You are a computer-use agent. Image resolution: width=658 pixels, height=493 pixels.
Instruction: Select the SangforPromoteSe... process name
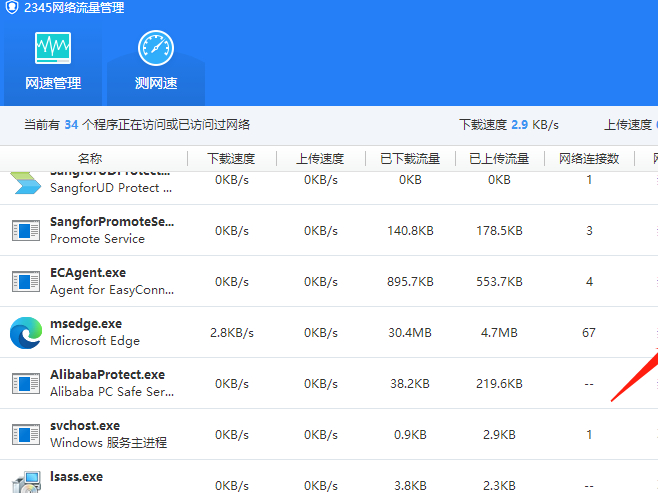coord(112,222)
